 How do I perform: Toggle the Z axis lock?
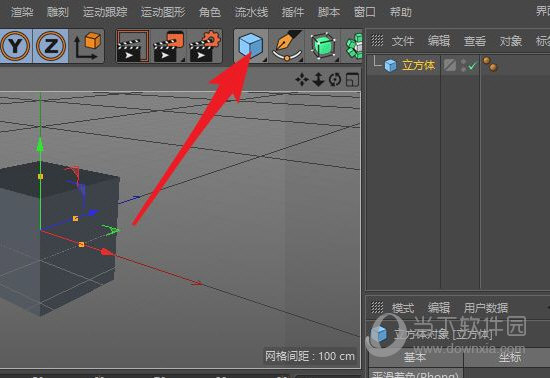coord(51,46)
